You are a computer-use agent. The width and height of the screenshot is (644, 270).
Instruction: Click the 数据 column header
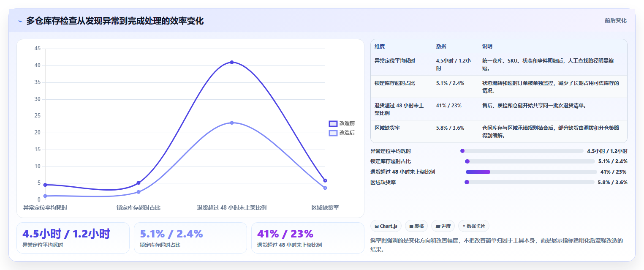(x=441, y=46)
